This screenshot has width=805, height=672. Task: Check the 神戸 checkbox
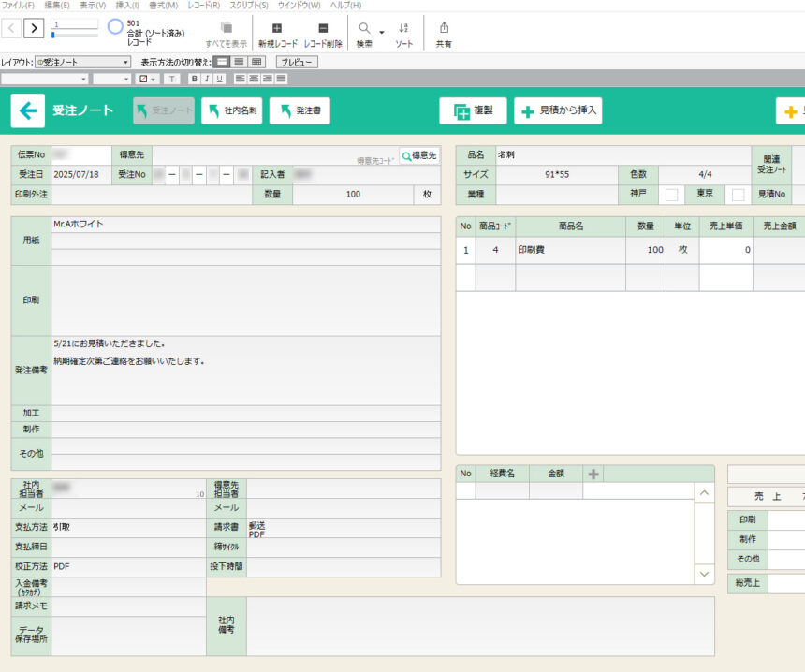(x=671, y=195)
